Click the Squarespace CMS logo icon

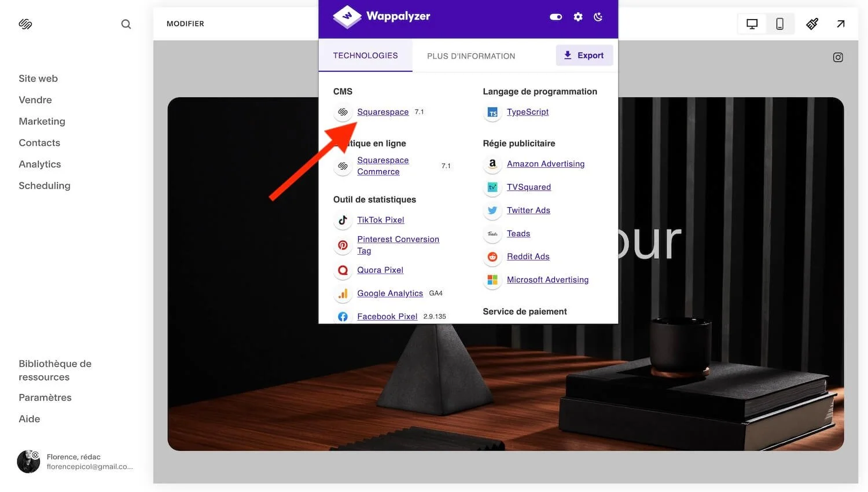pyautogui.click(x=343, y=112)
